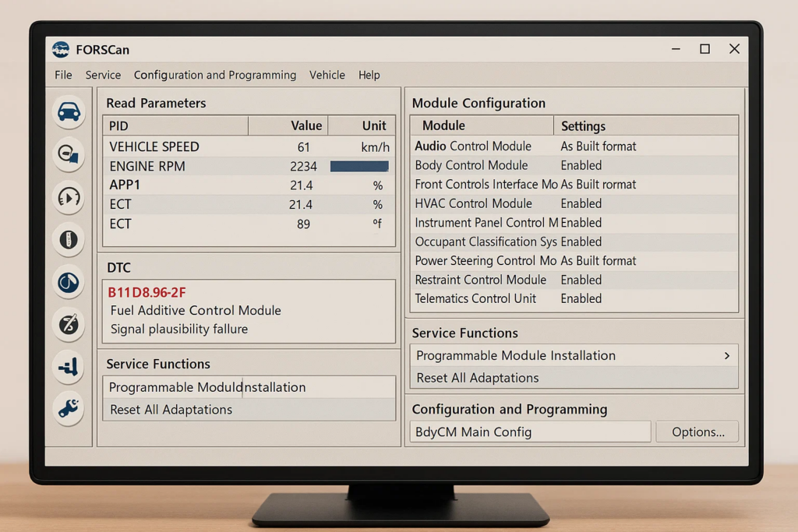This screenshot has height=532, width=798.
Task: Select the Restraint Control Module row
Action: [x=574, y=280]
